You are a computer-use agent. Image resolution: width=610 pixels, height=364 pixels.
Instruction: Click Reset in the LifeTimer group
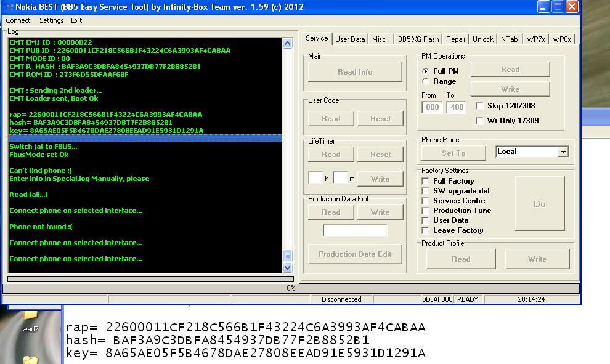tap(380, 155)
